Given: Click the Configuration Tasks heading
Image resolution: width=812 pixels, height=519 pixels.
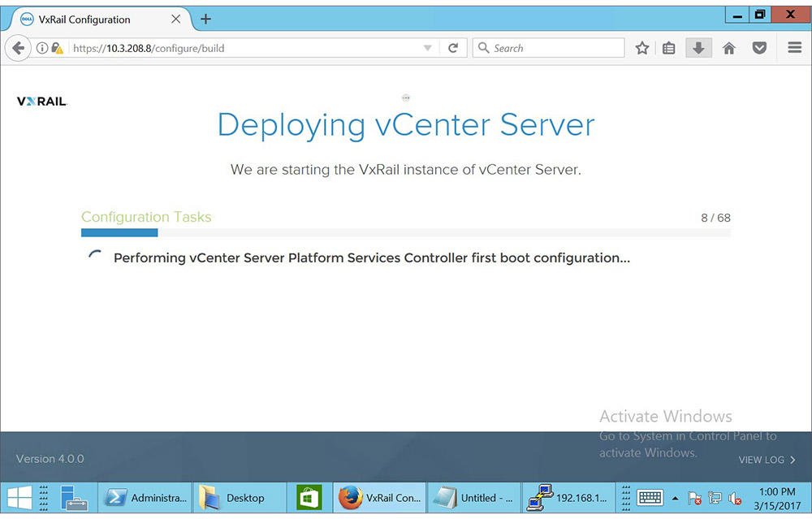Looking at the screenshot, I should 146,217.
